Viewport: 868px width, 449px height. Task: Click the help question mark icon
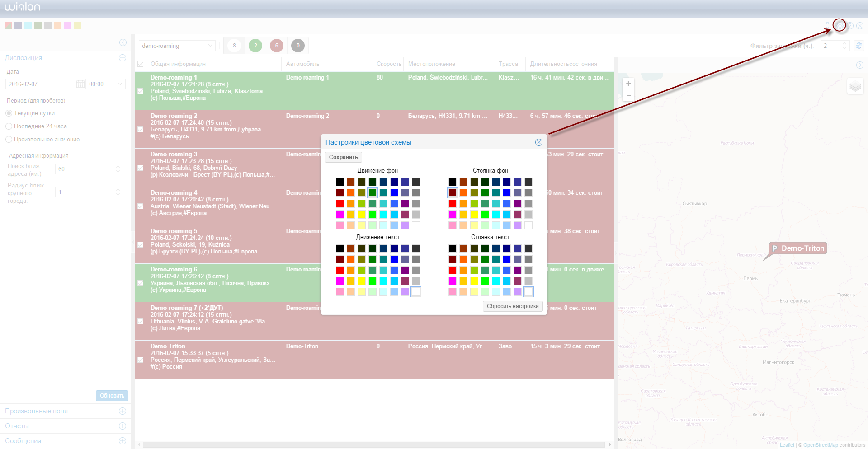850,26
